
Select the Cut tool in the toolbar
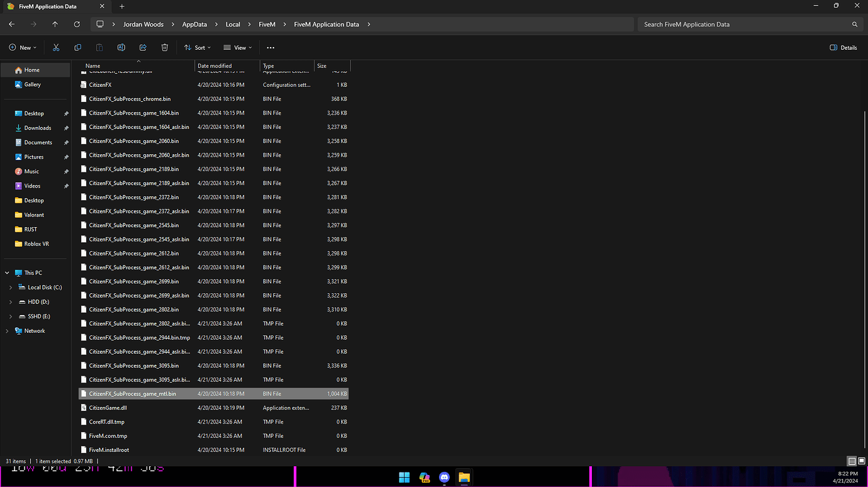(55, 47)
